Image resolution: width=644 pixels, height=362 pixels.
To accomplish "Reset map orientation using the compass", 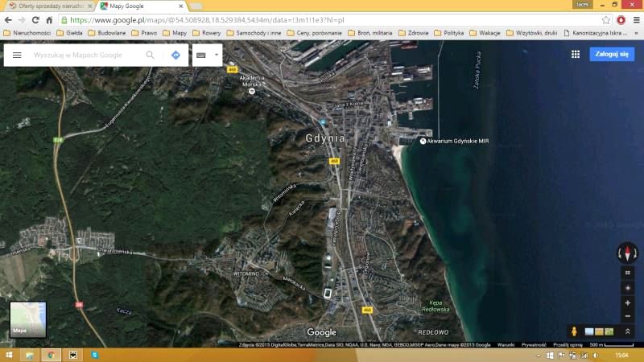I will 628,253.
